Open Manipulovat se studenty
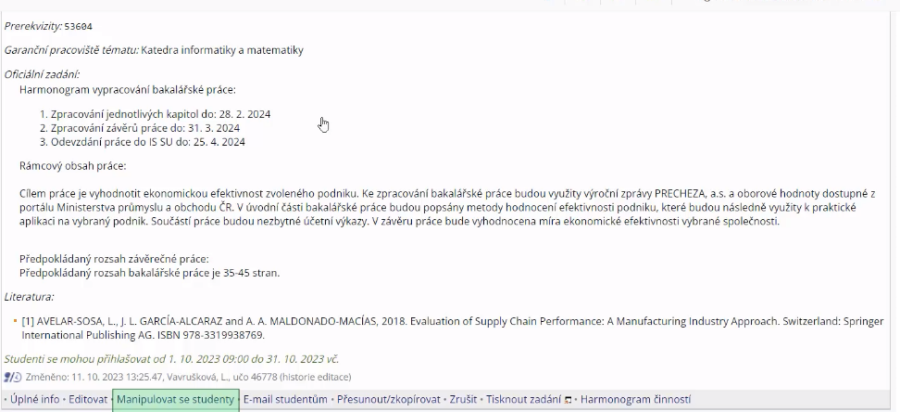 [175, 399]
